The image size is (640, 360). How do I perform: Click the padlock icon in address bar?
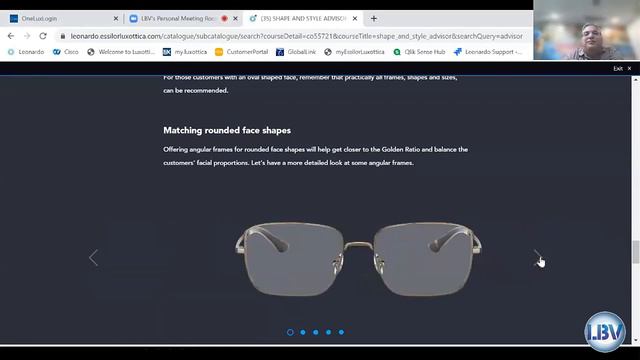[62, 36]
